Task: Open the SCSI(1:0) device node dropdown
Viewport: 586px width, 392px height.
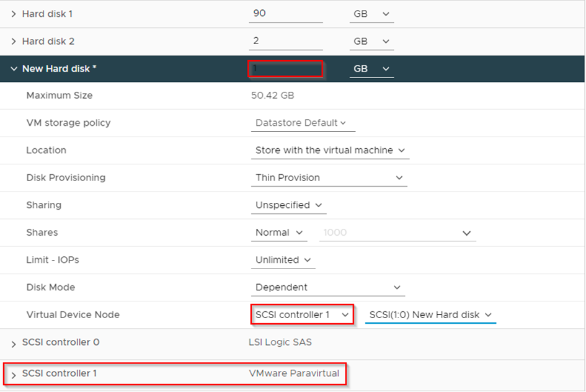Action: click(430, 314)
